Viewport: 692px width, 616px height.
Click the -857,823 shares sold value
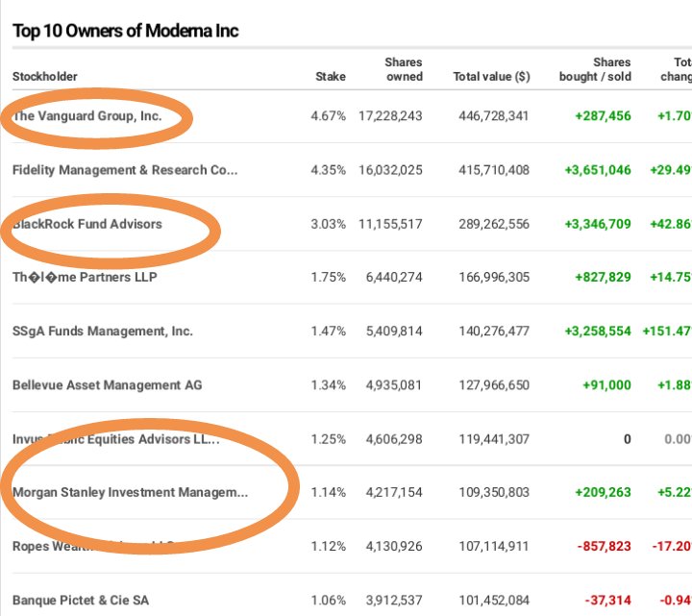[x=604, y=546]
